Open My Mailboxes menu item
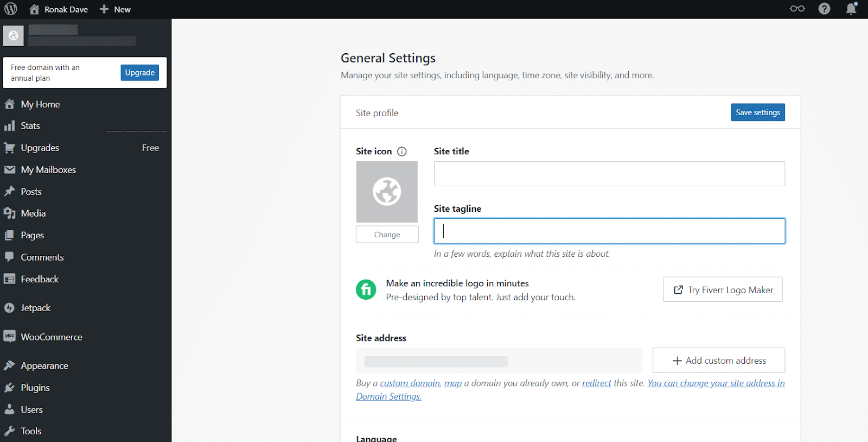Screen dimensions: 868x442 pos(48,170)
